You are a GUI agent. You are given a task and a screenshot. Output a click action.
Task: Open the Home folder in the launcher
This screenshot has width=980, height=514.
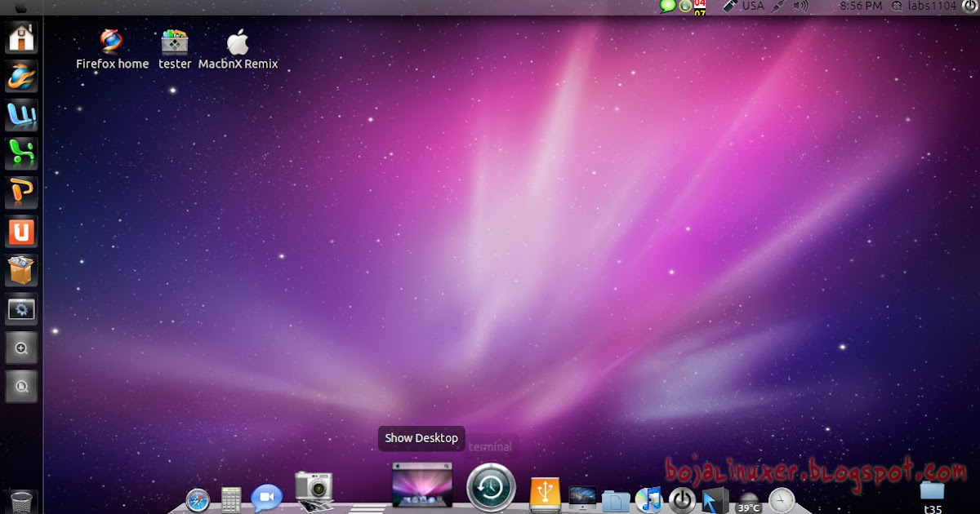pyautogui.click(x=21, y=38)
